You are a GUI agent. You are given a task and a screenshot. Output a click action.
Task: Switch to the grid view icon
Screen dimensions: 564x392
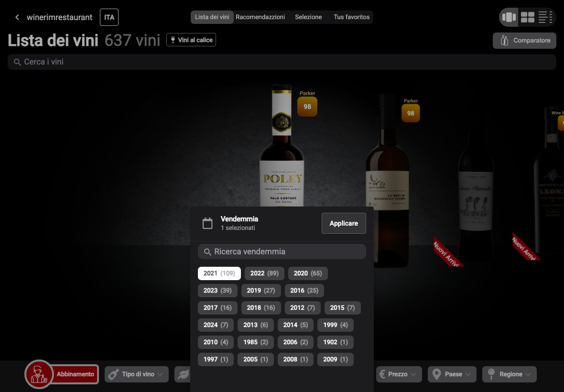[x=528, y=17]
